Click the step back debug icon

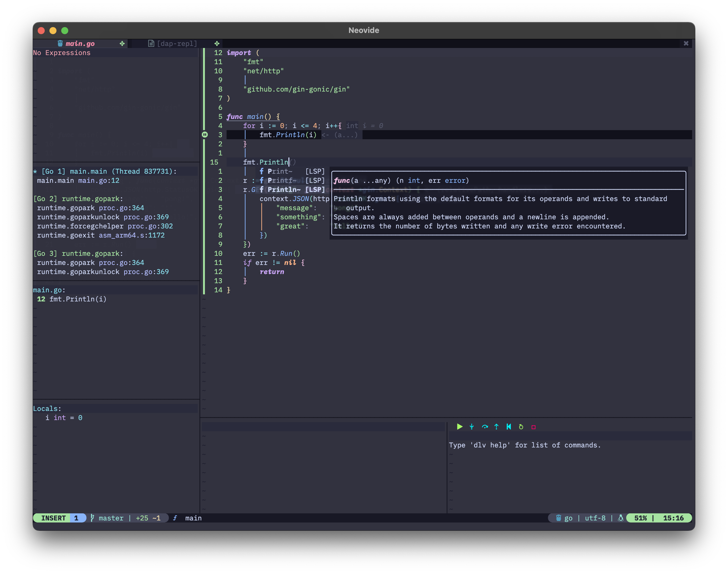click(x=508, y=427)
